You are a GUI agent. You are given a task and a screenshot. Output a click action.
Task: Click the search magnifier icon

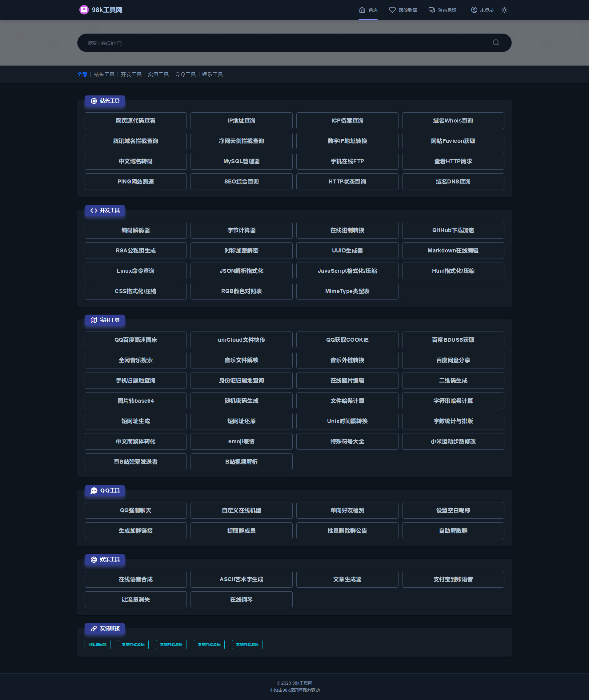(496, 43)
